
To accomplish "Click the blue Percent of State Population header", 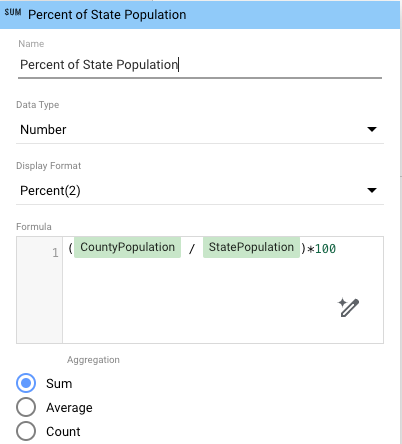I will [x=200, y=15].
